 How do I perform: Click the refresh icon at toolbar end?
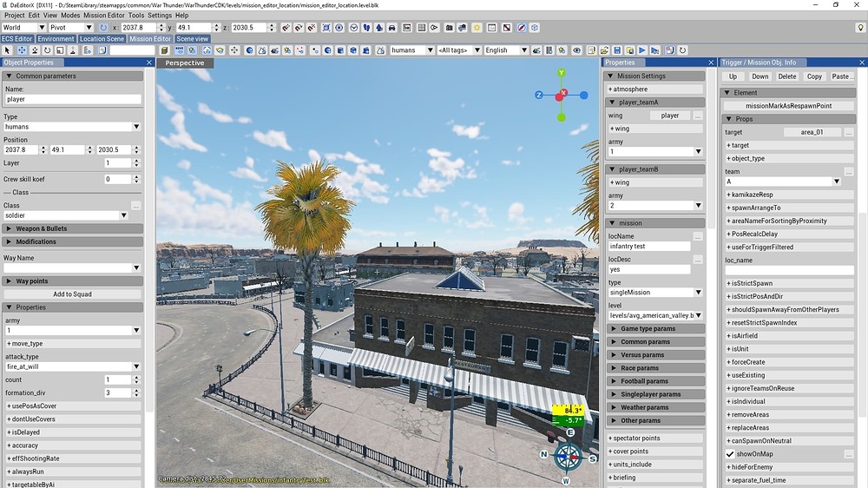pyautogui.click(x=682, y=50)
